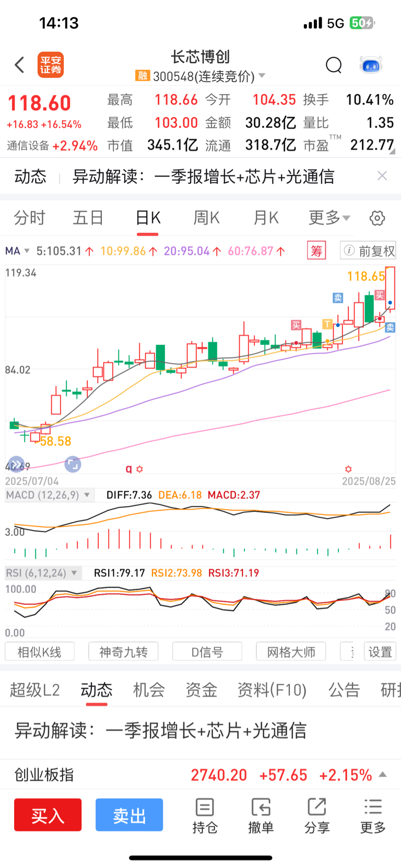Tap the indicator 设置 button
This screenshot has height=868, width=401.
click(380, 651)
